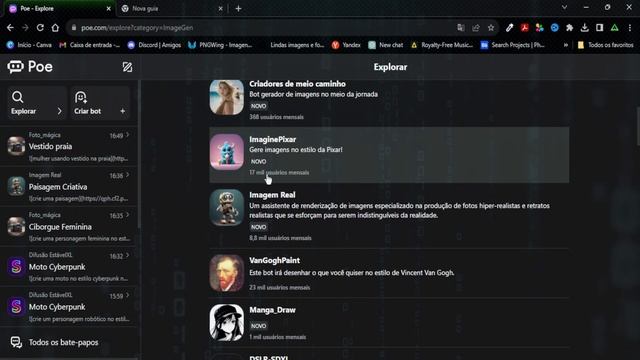Click the red Adobe Acrobat extension icon

pos(524,28)
